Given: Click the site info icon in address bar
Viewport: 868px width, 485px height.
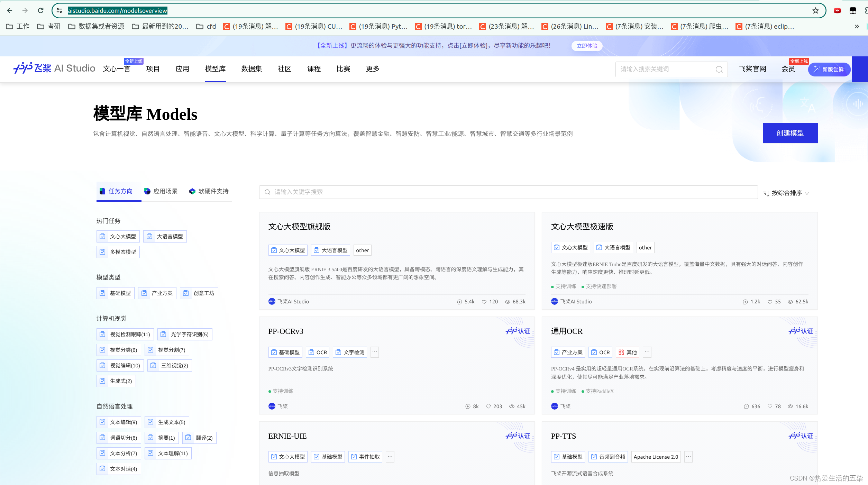Looking at the screenshot, I should click(x=59, y=10).
